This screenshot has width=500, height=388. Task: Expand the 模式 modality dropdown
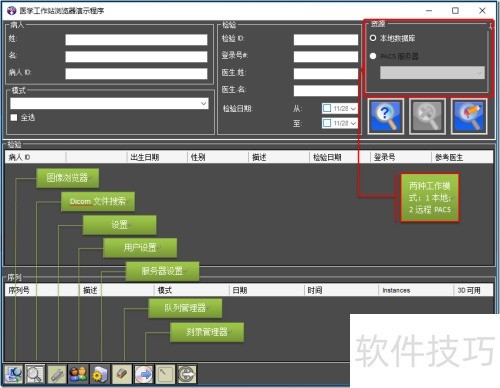pyautogui.click(x=109, y=104)
